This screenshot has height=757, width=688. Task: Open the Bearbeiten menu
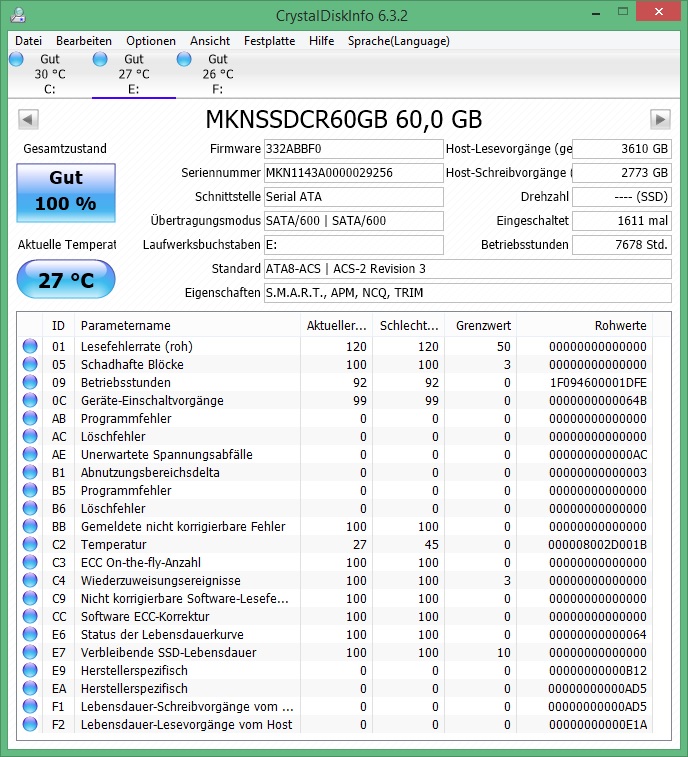click(84, 41)
